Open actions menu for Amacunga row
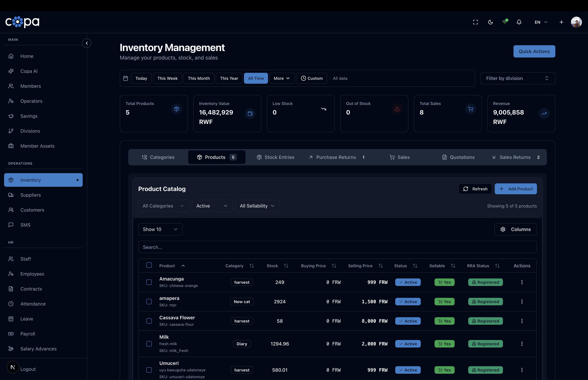The image size is (588, 380). pyautogui.click(x=522, y=282)
